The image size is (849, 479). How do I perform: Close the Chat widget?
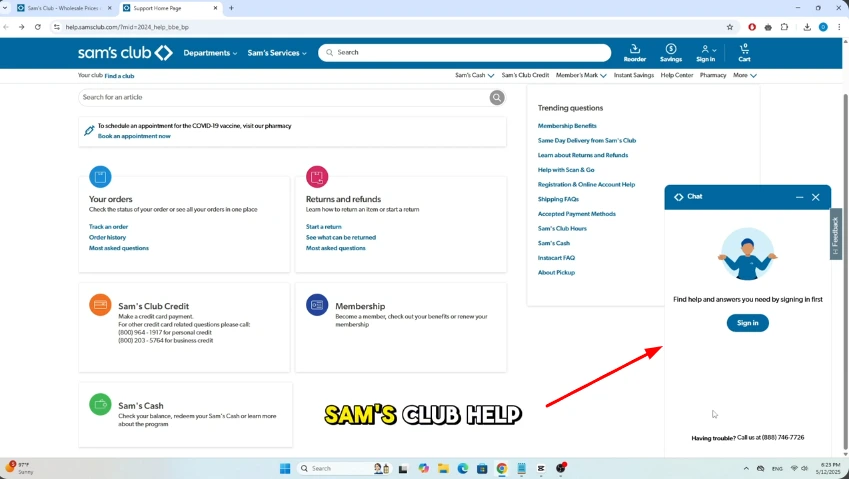[x=815, y=197]
